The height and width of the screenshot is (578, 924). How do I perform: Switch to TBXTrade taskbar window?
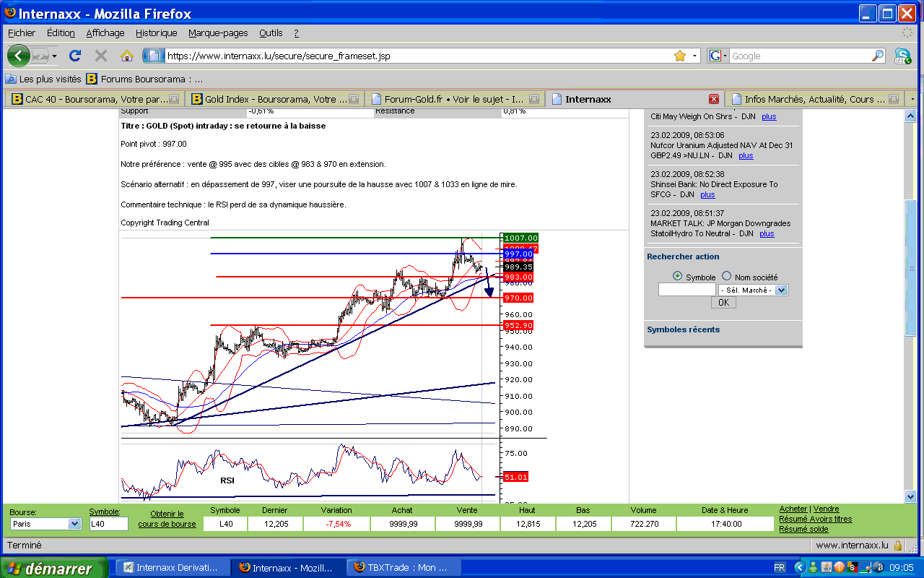pyautogui.click(x=404, y=568)
